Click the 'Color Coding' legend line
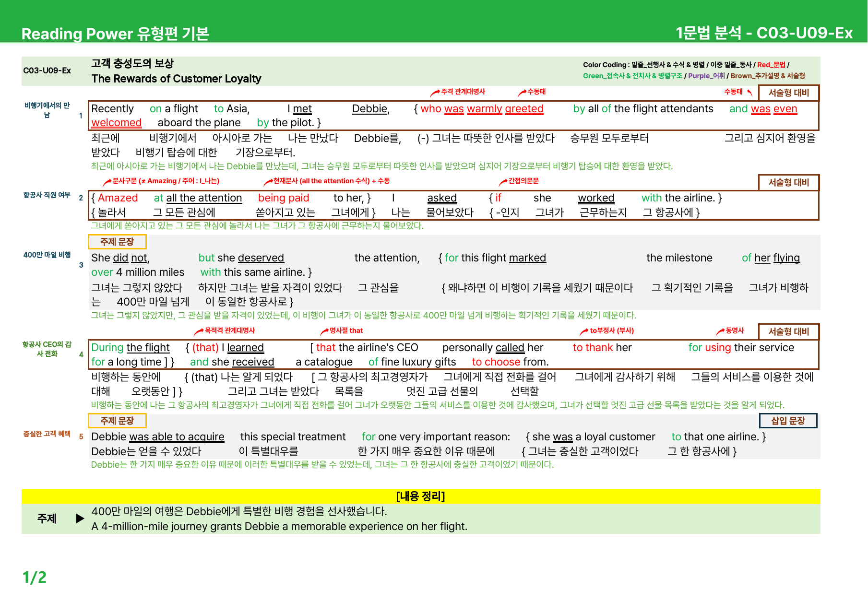This screenshot has height=613, width=868. (x=686, y=65)
